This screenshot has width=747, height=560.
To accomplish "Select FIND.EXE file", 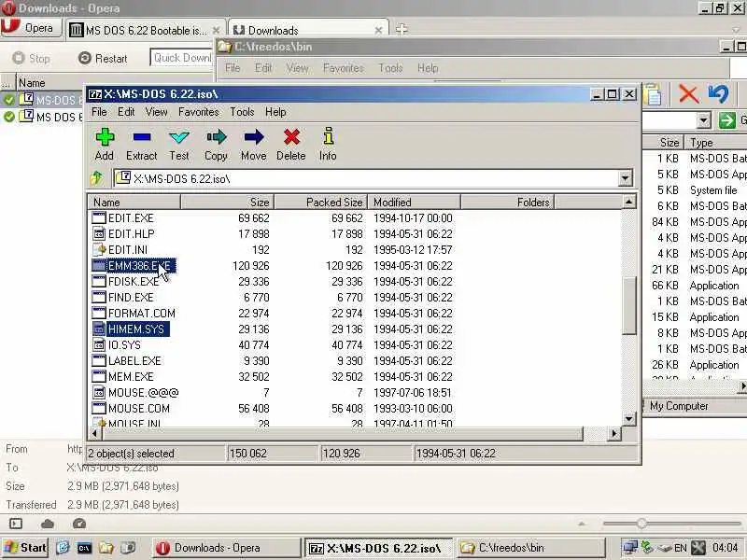I will click(131, 297).
